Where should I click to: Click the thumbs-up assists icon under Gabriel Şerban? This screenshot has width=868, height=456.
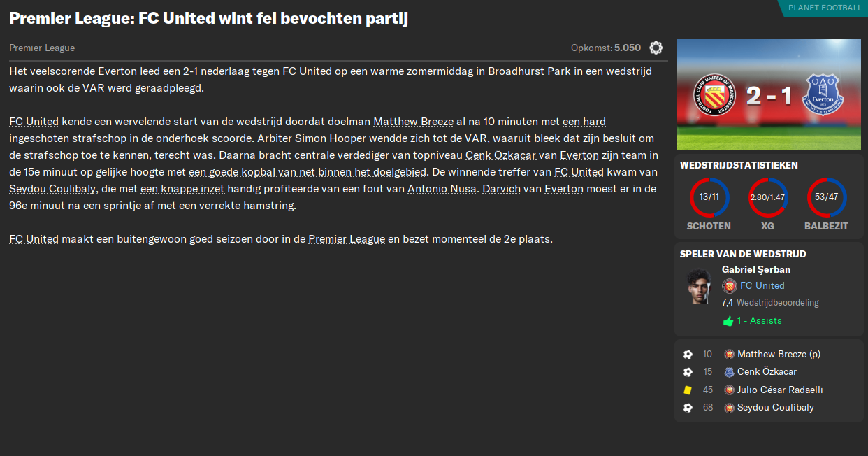click(727, 320)
